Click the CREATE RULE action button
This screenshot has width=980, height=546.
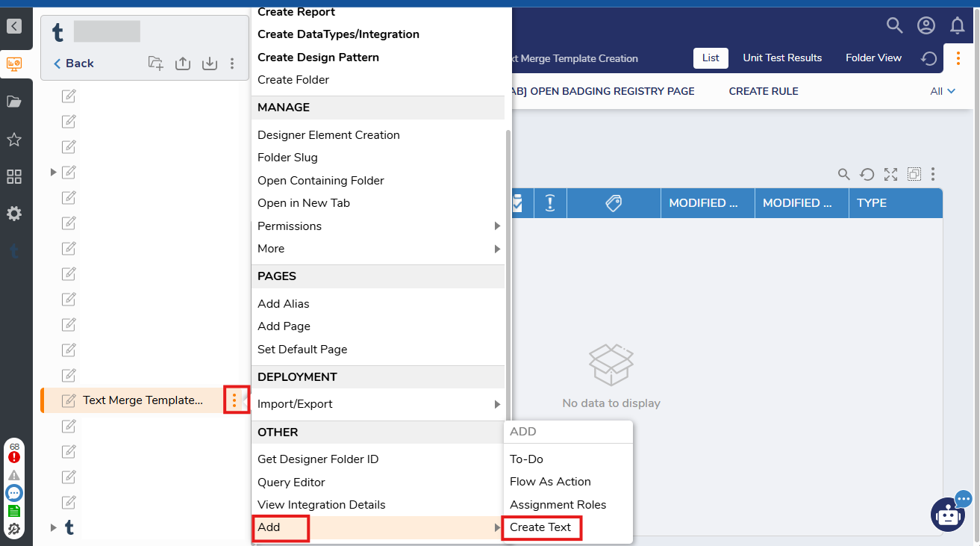(764, 91)
